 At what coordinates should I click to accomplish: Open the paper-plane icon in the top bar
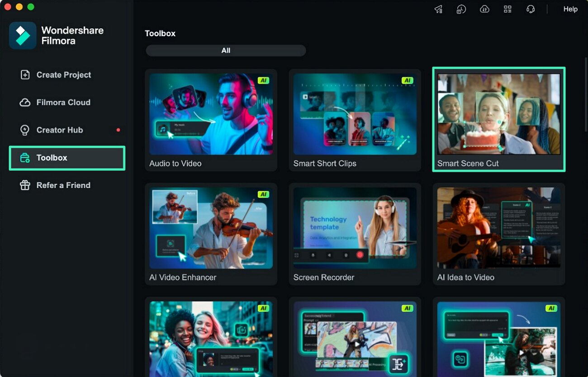click(x=438, y=9)
